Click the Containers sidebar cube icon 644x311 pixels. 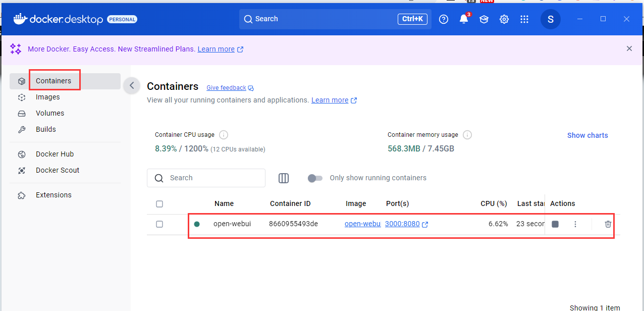click(x=22, y=81)
